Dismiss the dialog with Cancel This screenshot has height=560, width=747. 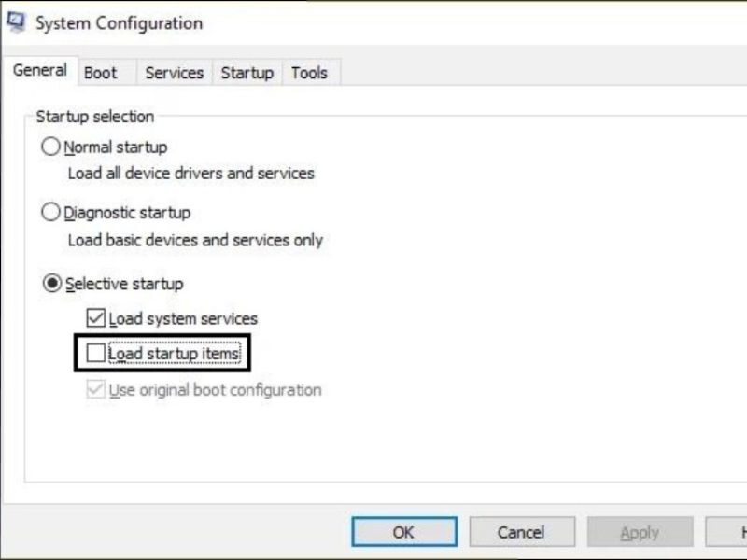[x=522, y=532]
